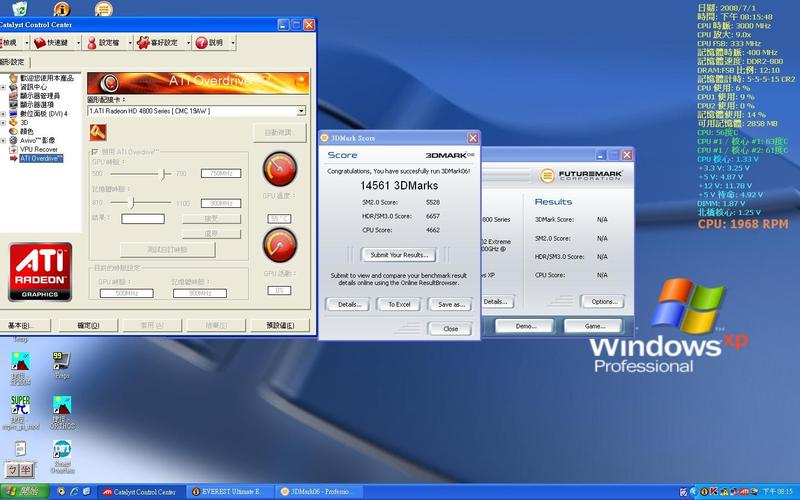The image size is (800, 500).
Task: Select 歡迎您使用本產品 in the settings tree
Action: (x=46, y=78)
